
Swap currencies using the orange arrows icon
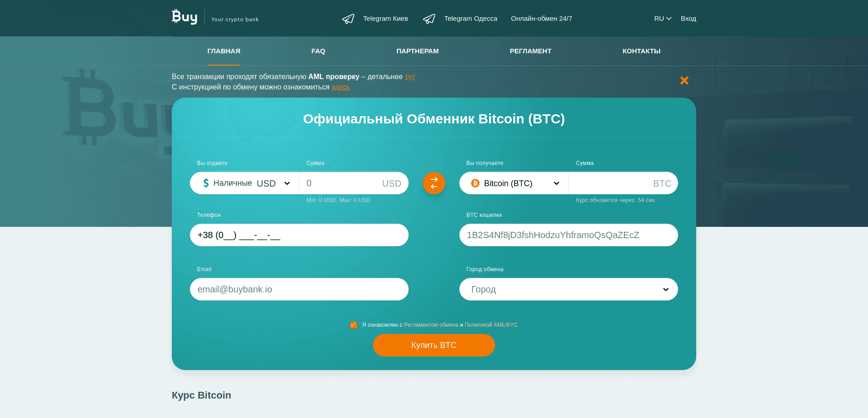434,183
